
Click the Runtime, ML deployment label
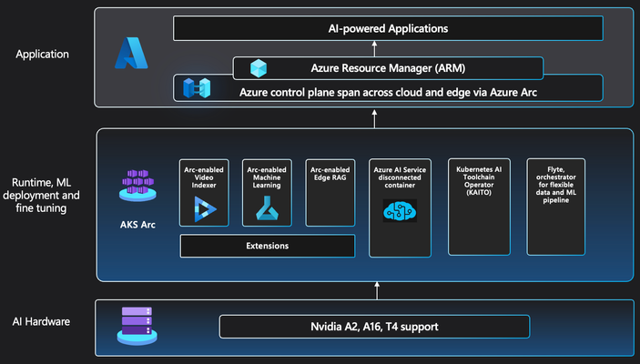(41, 195)
